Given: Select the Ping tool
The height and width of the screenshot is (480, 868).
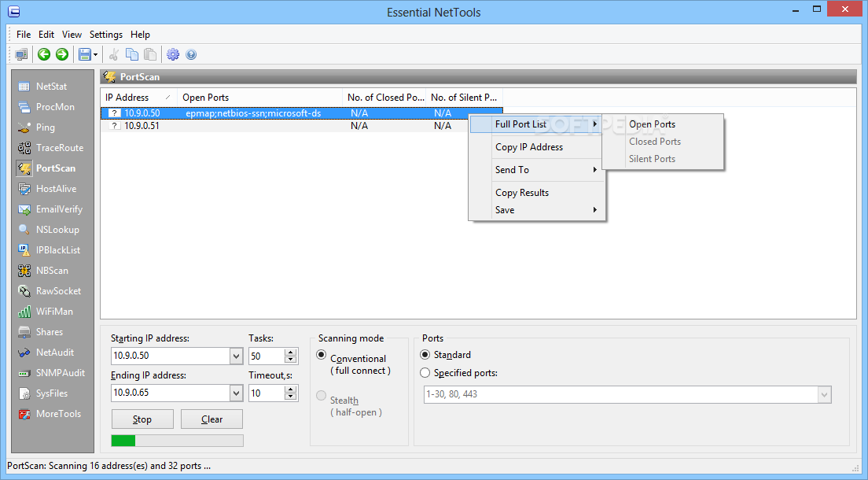Looking at the screenshot, I should click(36, 127).
